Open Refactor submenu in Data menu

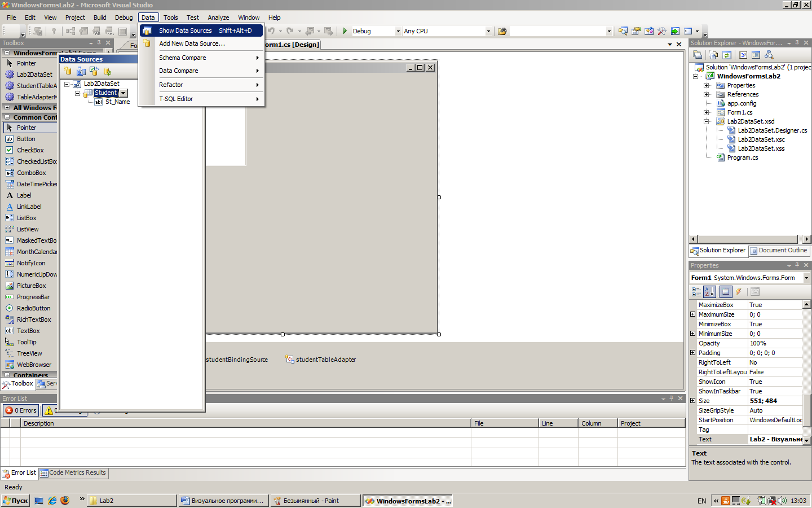202,85
